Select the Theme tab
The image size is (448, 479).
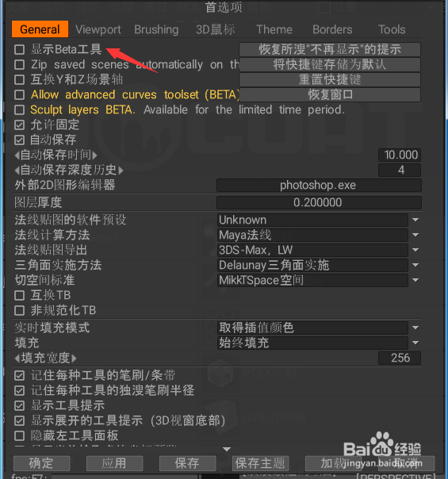(x=274, y=29)
